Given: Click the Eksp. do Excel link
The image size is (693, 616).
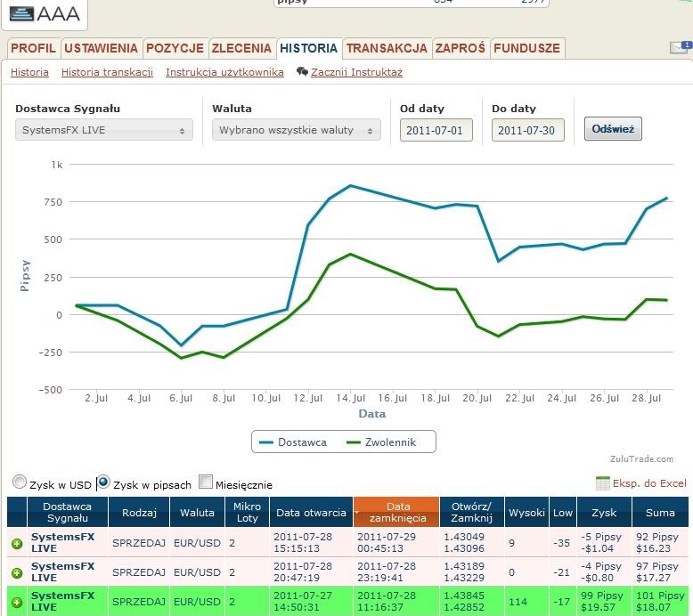Looking at the screenshot, I should point(649,483).
